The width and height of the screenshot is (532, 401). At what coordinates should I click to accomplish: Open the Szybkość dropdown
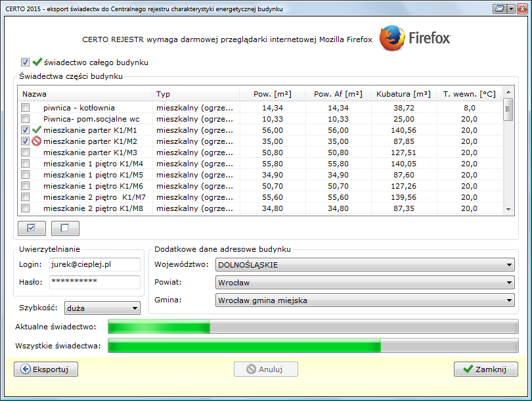point(102,308)
